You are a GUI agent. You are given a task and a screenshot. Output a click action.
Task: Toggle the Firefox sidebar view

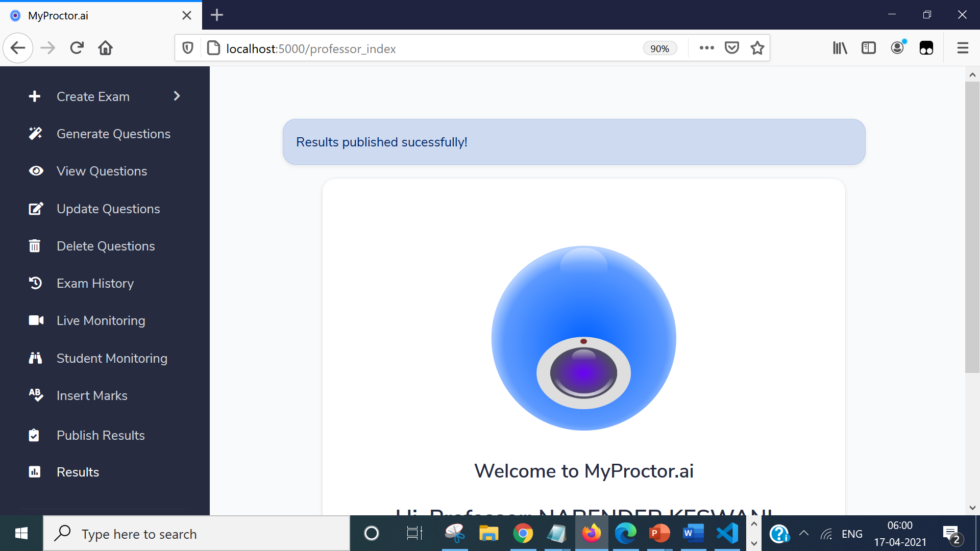click(868, 48)
